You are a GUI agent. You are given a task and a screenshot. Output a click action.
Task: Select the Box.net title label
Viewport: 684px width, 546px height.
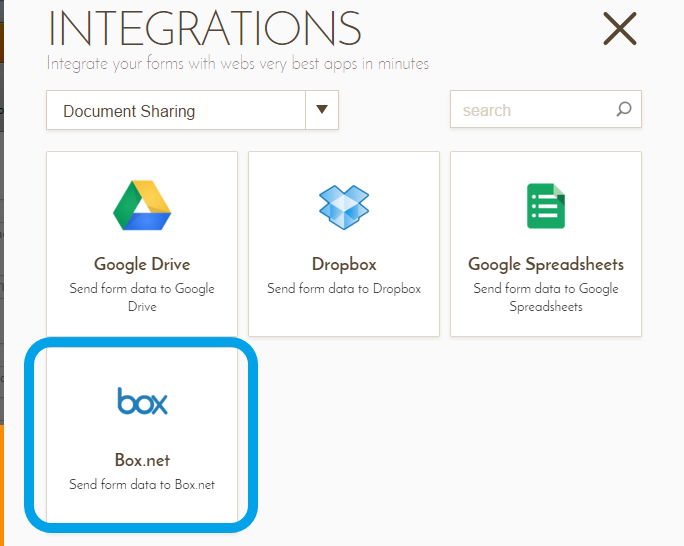142,460
